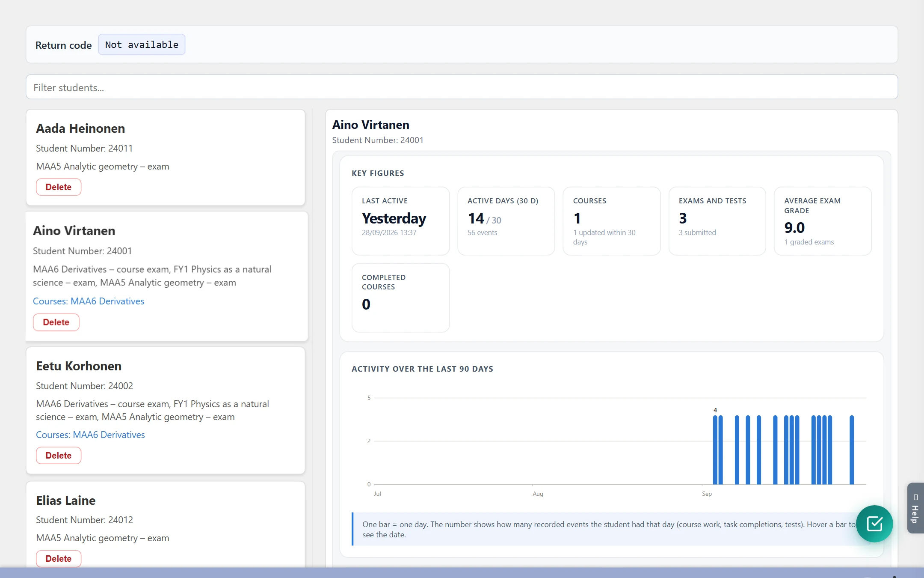Click the Aug axis label on chart

(538, 494)
